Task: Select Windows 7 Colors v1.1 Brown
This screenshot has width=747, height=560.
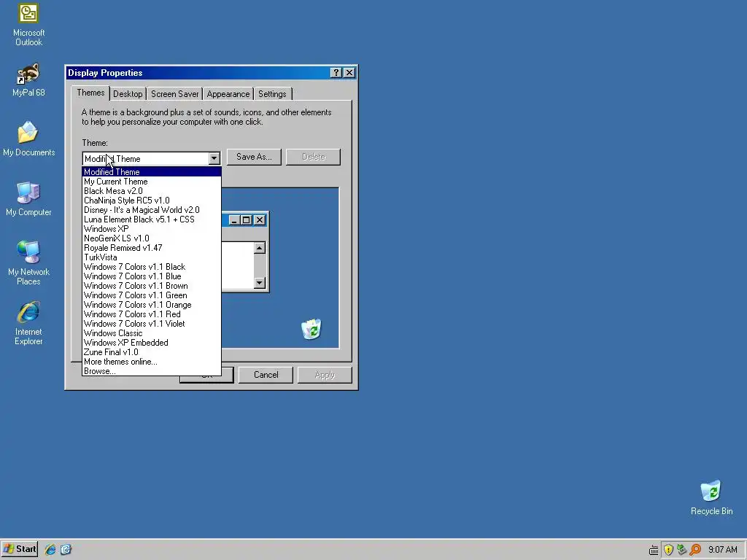Action: (x=152, y=286)
